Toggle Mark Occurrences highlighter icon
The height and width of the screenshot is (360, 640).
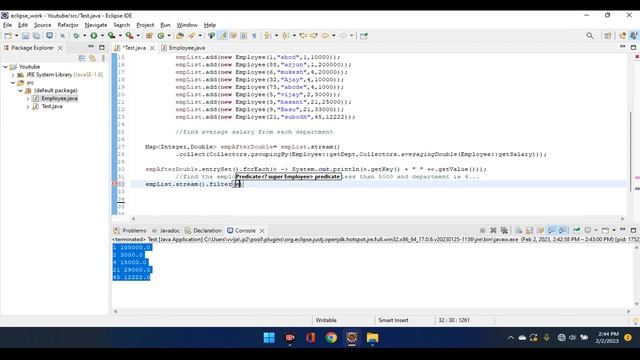tap(222, 36)
